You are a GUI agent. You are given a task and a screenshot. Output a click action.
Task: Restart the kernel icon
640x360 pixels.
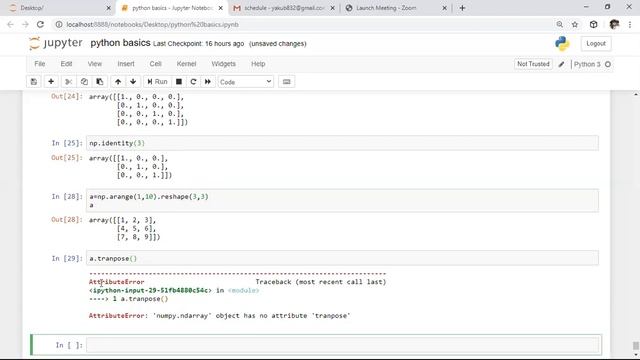click(193, 82)
